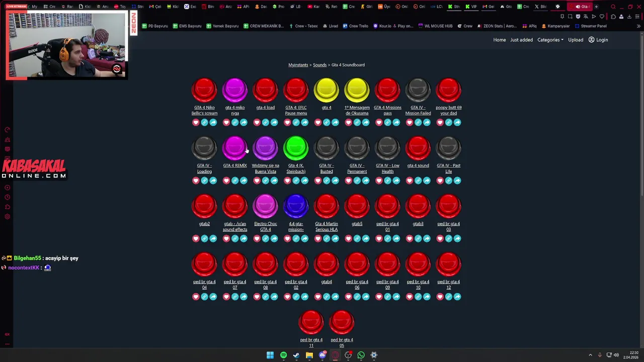Play the magenta 'gta 4 miko niga' sound button
This screenshot has width=644, height=362.
(x=235, y=90)
